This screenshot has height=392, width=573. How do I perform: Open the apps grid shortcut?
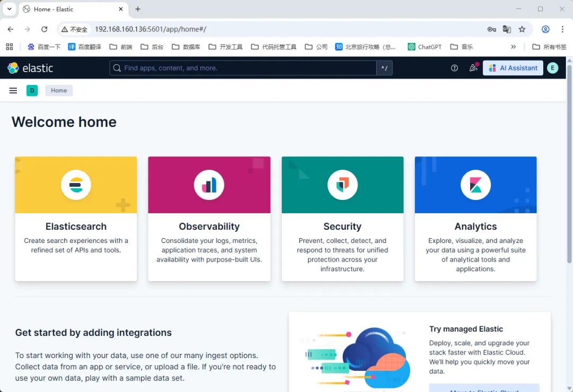[x=10, y=47]
